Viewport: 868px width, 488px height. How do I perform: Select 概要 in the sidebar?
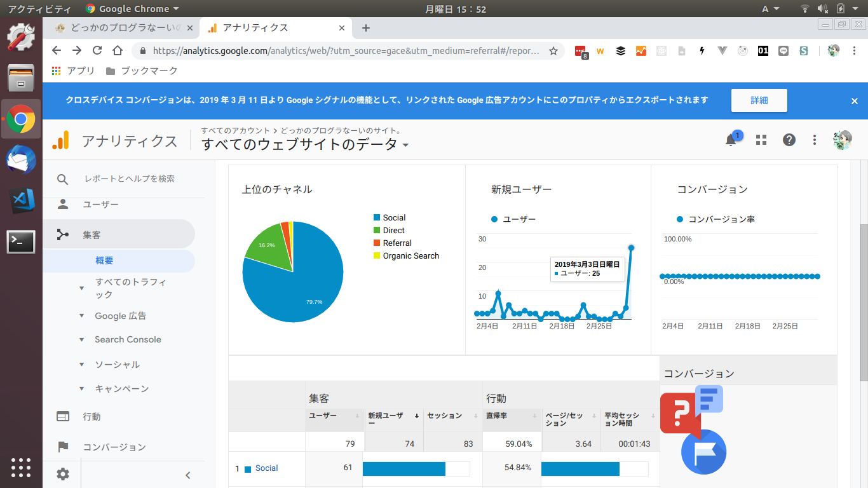coord(104,261)
